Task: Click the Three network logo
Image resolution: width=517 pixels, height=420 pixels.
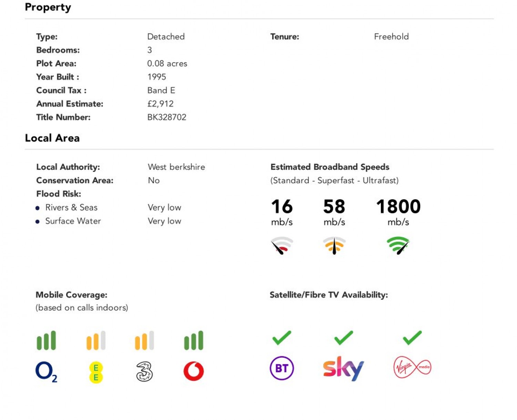Action: (x=144, y=371)
